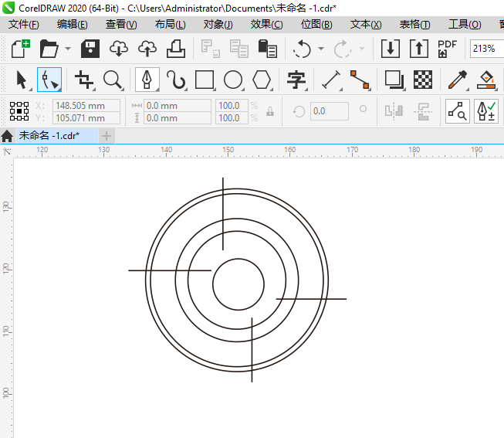The height and width of the screenshot is (438, 504).
Task: Click the innermost small circle in drawing
Action: pos(238,284)
